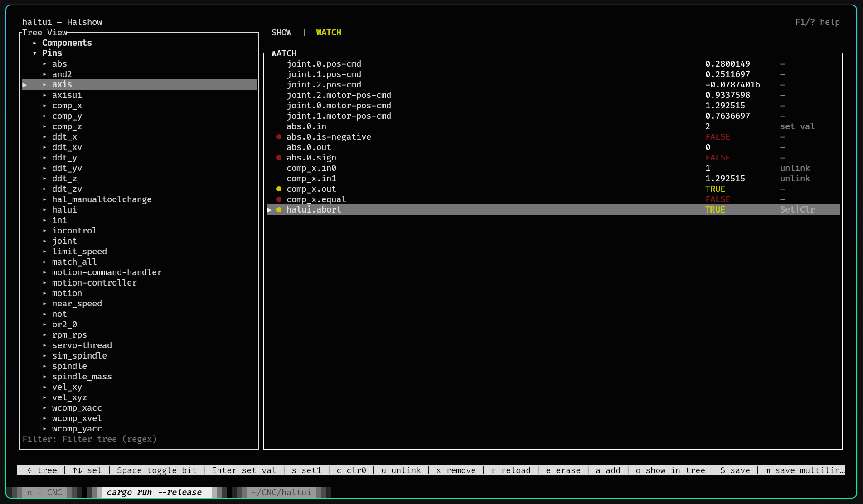Toggle the halui.abort yellow indicator
Image resolution: width=863 pixels, height=504 pixels.
pyautogui.click(x=279, y=210)
